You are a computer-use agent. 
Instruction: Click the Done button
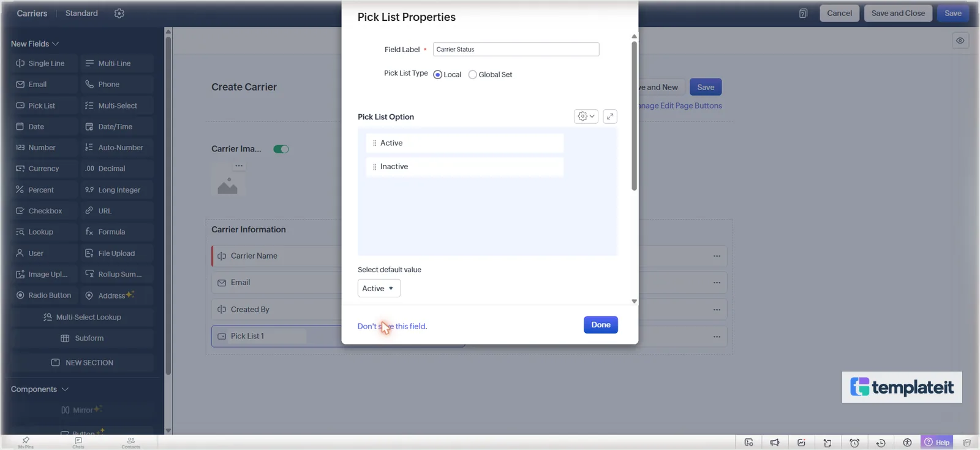pyautogui.click(x=601, y=325)
